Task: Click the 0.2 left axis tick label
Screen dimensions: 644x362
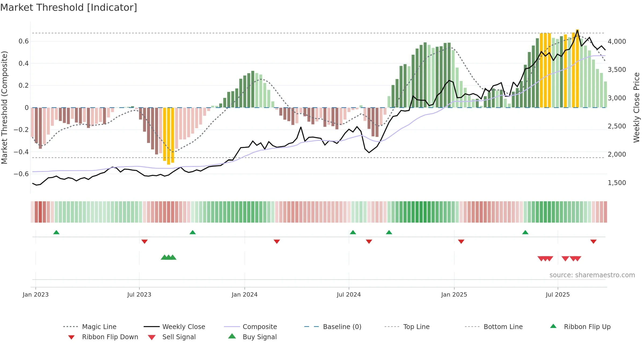Action: [24, 86]
